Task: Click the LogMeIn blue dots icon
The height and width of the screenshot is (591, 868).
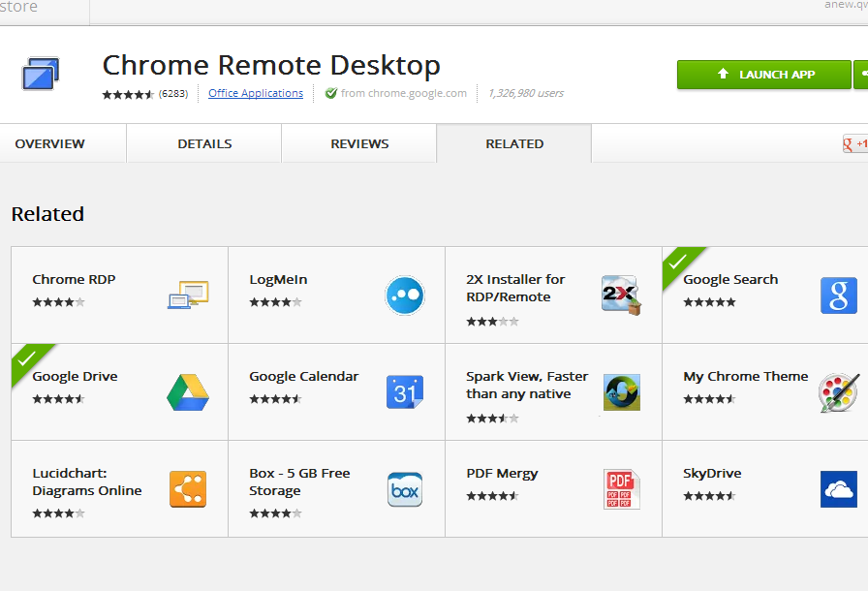Action: (x=405, y=295)
